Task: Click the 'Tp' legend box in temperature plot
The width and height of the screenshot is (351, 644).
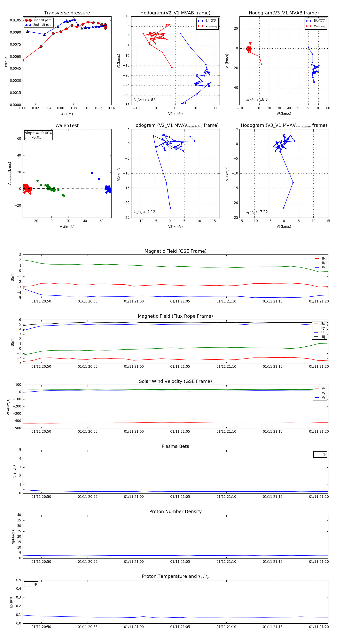Action: 31,584
